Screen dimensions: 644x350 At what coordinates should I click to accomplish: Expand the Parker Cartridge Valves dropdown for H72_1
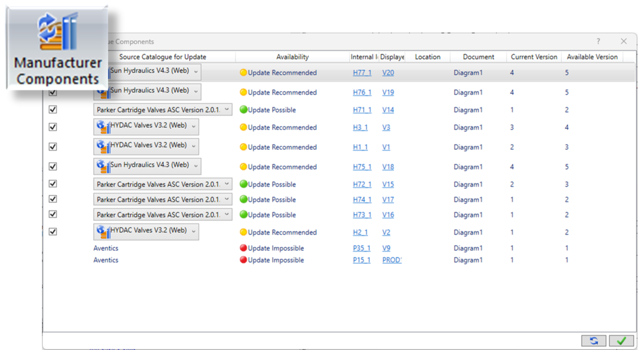227,184
